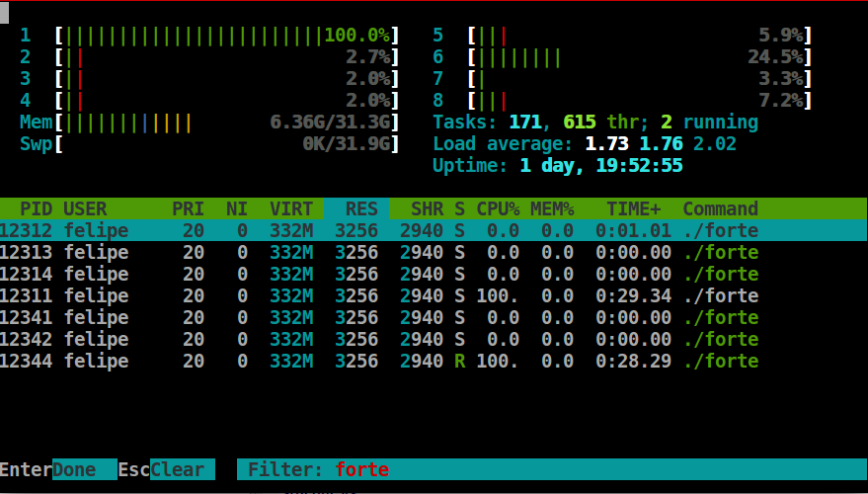
Task: Click the CPU 1 usage meter at 100%
Action: pyautogui.click(x=227, y=36)
